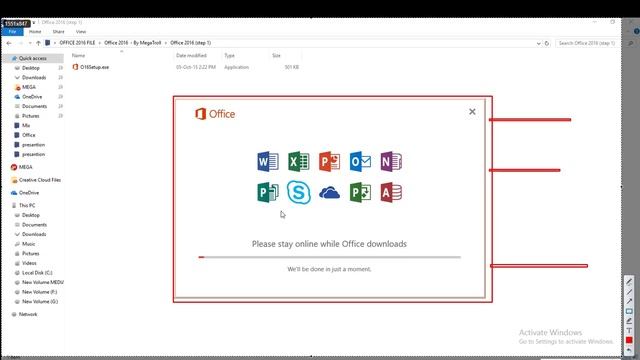Open pinned Pictures under Quick access
This screenshot has width=640, height=360.
click(31, 116)
